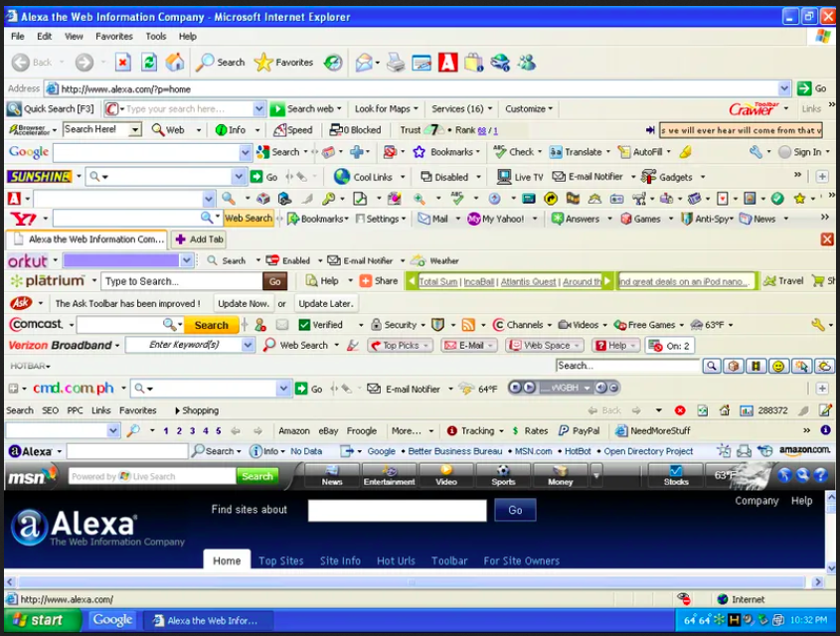Image resolution: width=840 pixels, height=636 pixels.
Task: Click the Messenger people icon
Action: (527, 63)
